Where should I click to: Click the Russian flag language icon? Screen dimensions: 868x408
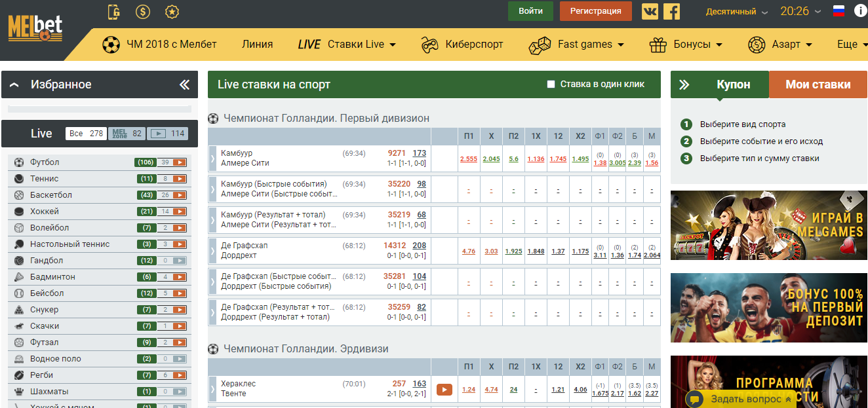pos(838,11)
